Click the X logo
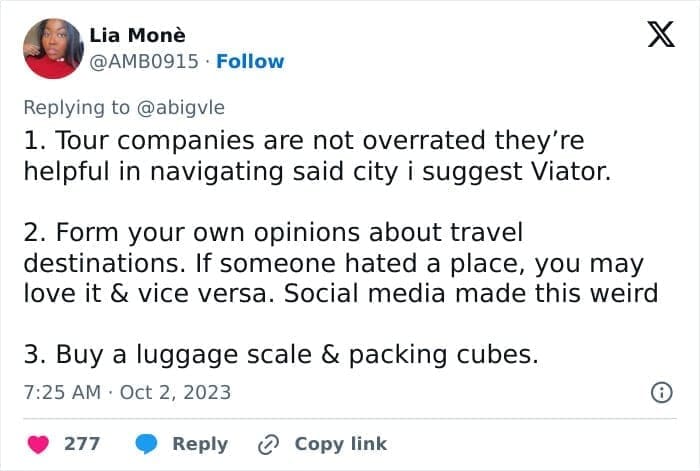Screen dimensions: 700x471 pos(660,37)
